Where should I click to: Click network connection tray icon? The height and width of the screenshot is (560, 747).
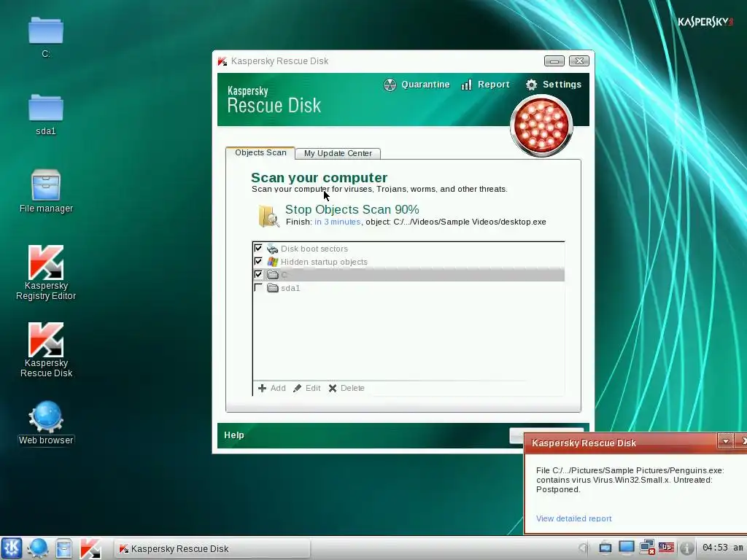click(647, 548)
